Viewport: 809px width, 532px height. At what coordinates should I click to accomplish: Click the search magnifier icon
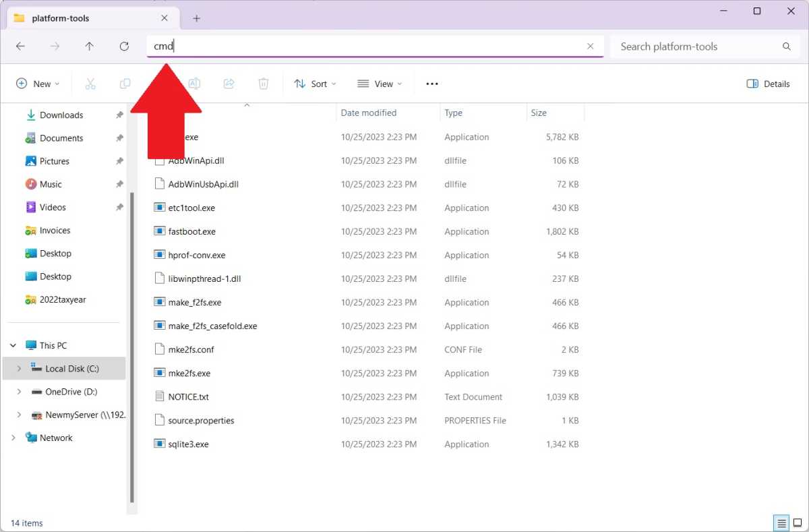coord(787,47)
